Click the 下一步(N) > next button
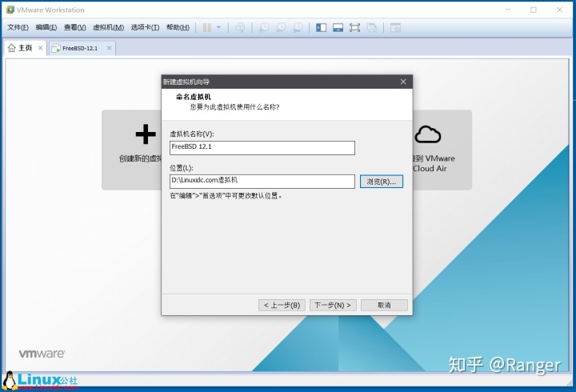Viewport: 576px width, 392px height. (x=333, y=305)
